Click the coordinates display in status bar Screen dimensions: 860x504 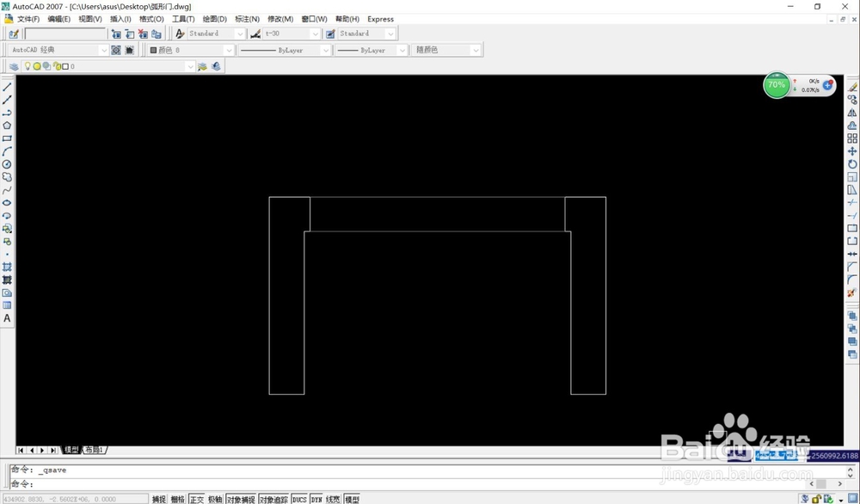pos(75,499)
